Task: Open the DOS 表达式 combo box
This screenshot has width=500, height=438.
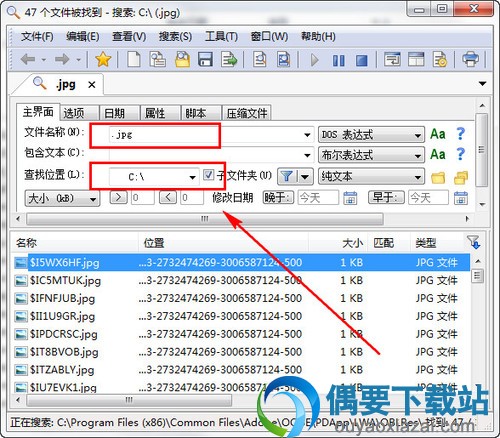Action: coord(371,135)
